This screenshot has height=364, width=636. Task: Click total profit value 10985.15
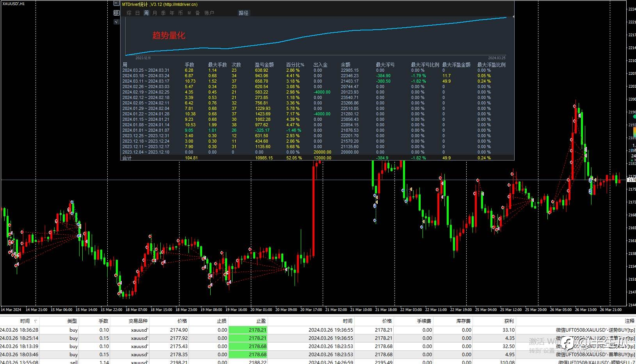pos(264,158)
